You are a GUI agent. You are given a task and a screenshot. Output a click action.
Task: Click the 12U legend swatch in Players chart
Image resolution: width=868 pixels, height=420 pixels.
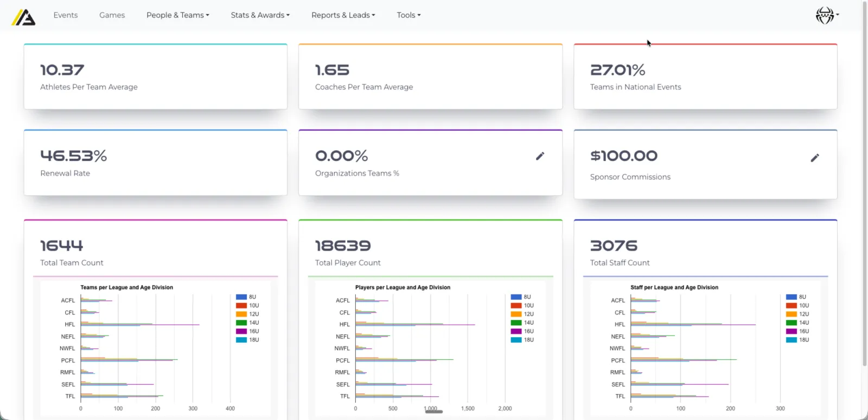pos(516,314)
